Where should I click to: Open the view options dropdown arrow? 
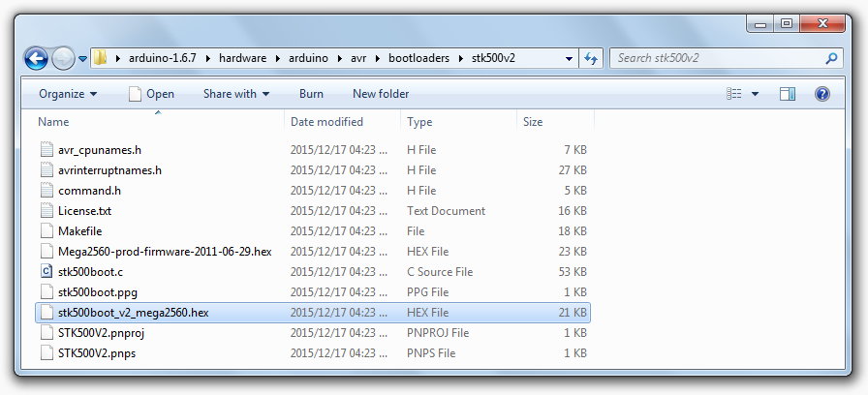coord(755,94)
